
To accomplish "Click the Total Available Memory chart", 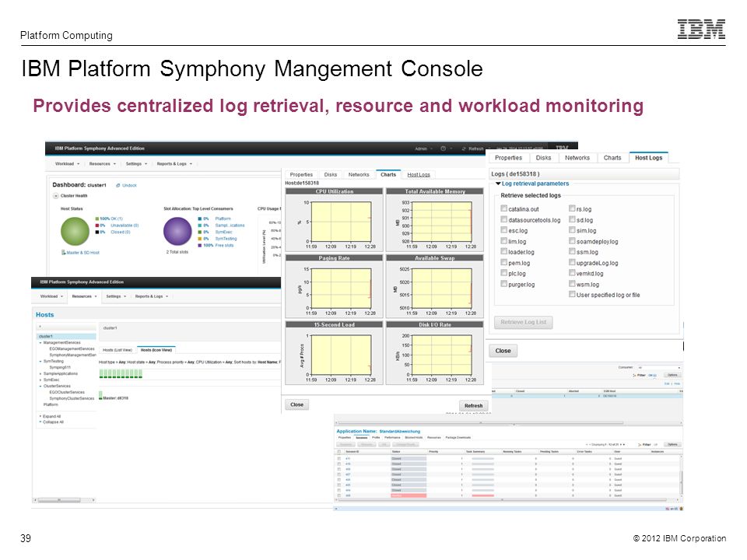I will click(x=434, y=219).
